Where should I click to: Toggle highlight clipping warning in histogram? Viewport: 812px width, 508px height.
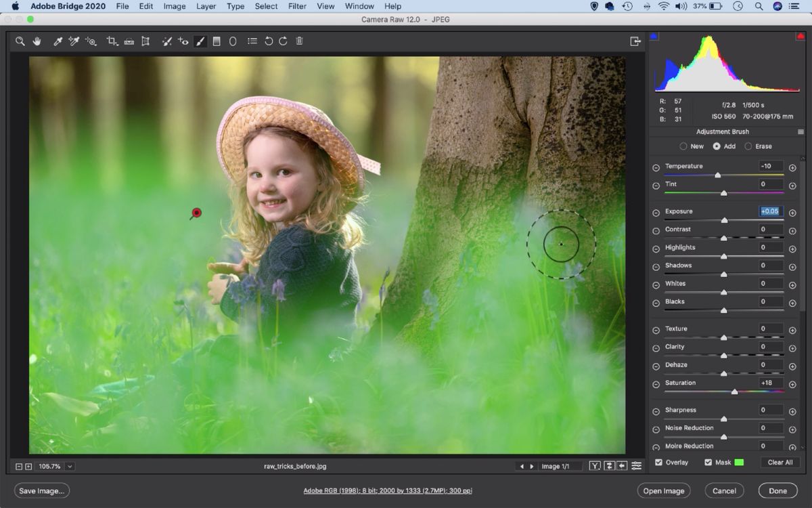pos(800,36)
